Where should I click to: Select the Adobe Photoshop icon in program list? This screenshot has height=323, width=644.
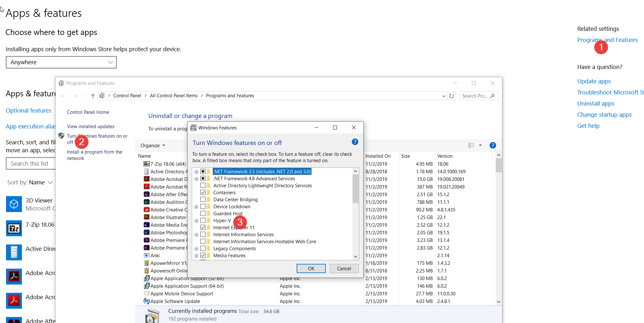tap(147, 232)
